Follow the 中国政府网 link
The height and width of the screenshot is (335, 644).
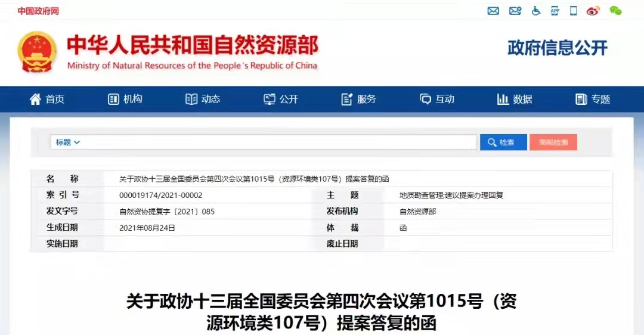38,11
